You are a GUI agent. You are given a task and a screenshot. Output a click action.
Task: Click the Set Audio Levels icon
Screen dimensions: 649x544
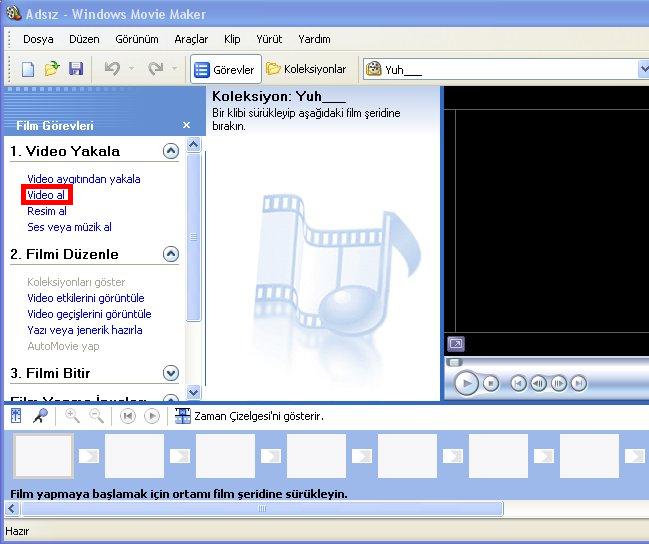17,416
